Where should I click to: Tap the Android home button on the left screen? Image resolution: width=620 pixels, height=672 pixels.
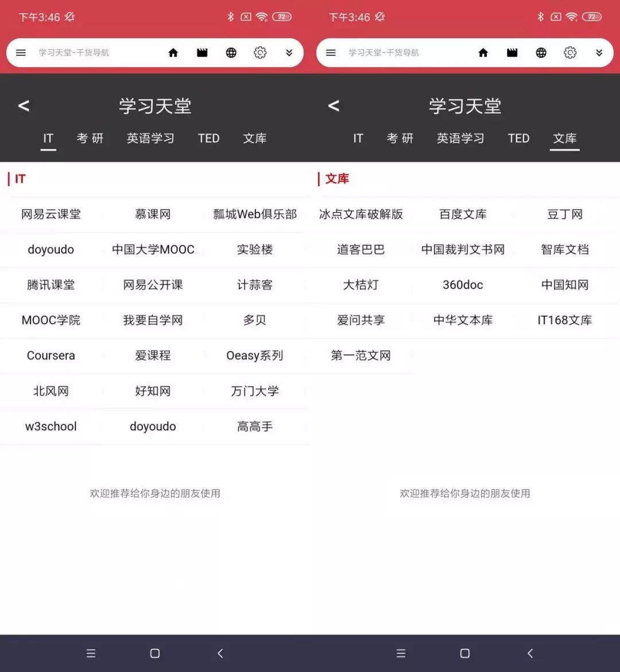tap(155, 653)
